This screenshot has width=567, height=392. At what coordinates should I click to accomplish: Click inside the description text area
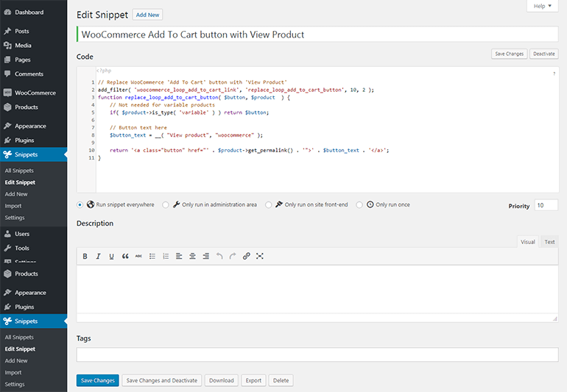pos(317,289)
